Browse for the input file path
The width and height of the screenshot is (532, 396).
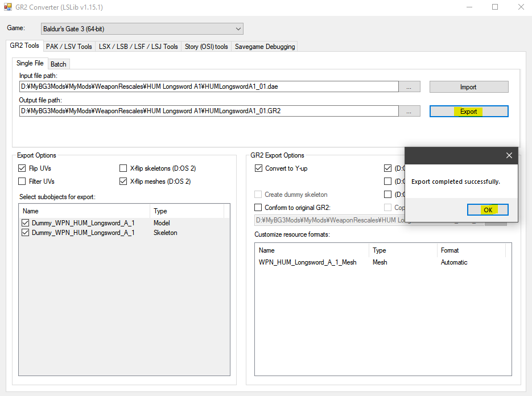point(409,87)
